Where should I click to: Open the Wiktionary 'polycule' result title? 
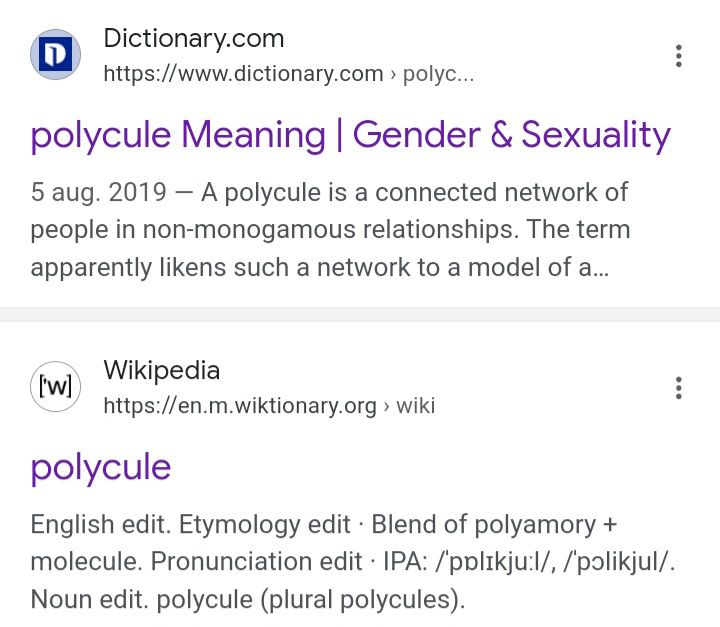pyautogui.click(x=101, y=466)
